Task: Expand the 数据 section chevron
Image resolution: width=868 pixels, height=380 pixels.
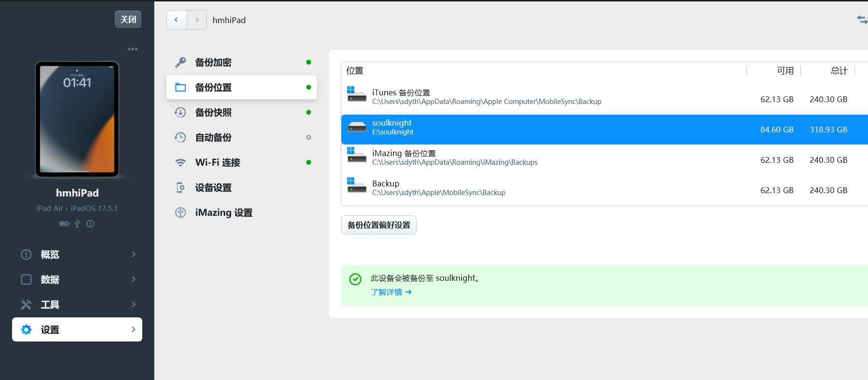Action: [134, 279]
